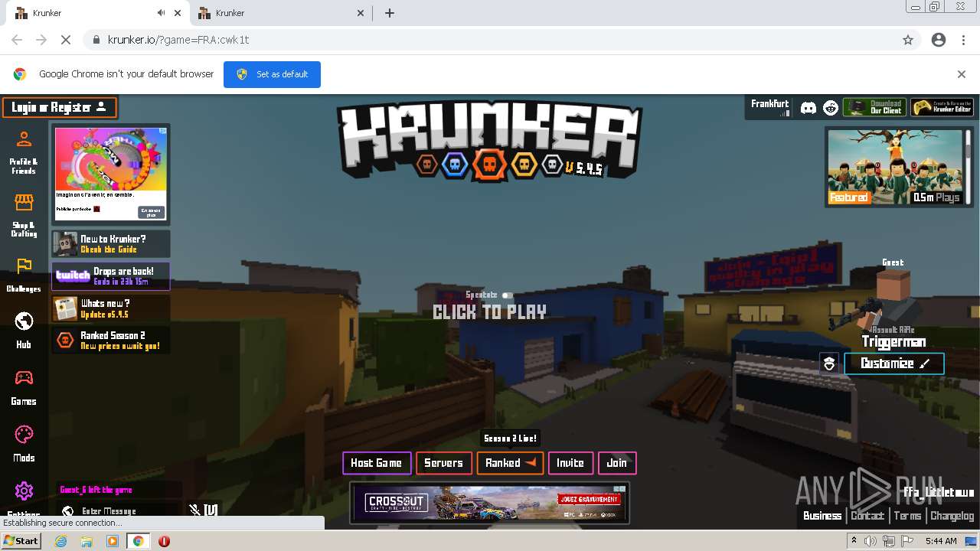The width and height of the screenshot is (980, 551).
Task: Click Login or Register button
Action: pyautogui.click(x=59, y=108)
